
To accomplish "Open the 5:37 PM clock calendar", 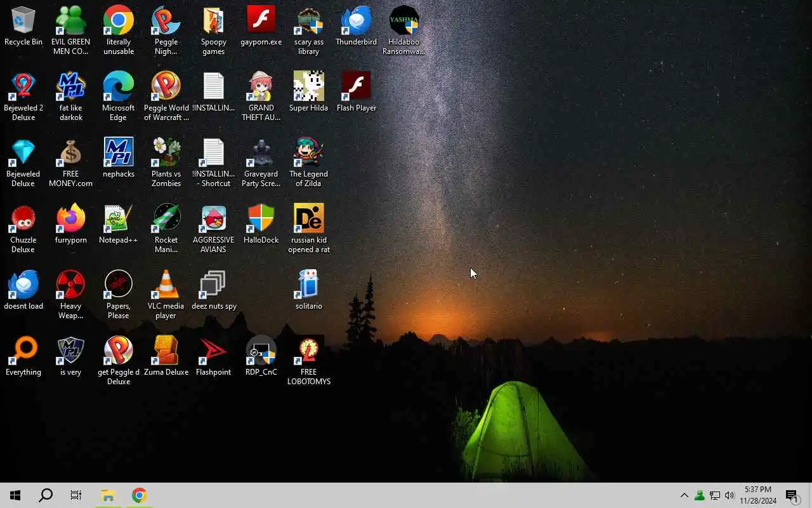I will point(758,495).
